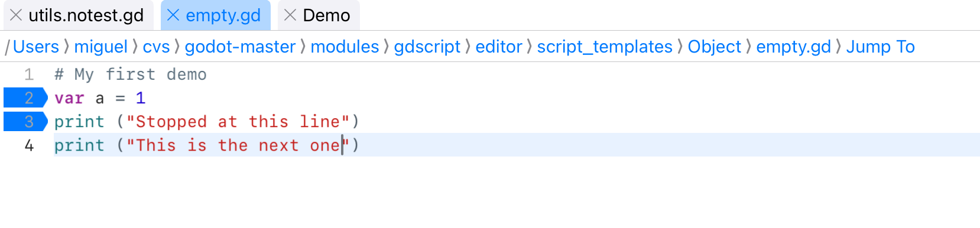Image resolution: width=980 pixels, height=228 pixels.
Task: Toggle the breakpoint marker on line 2
Action: pyautogui.click(x=25, y=98)
